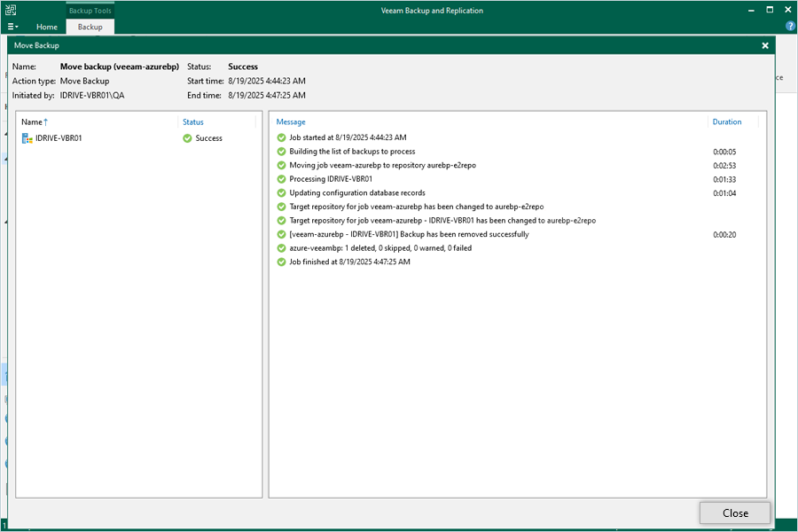Select 'Building the list of backups to process'
Screen dimensions: 798x532
[x=352, y=152]
